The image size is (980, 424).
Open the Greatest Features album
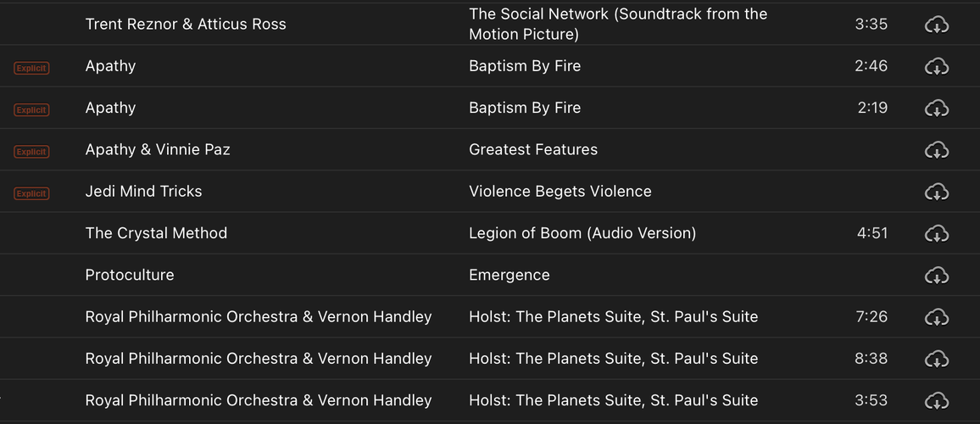point(533,149)
